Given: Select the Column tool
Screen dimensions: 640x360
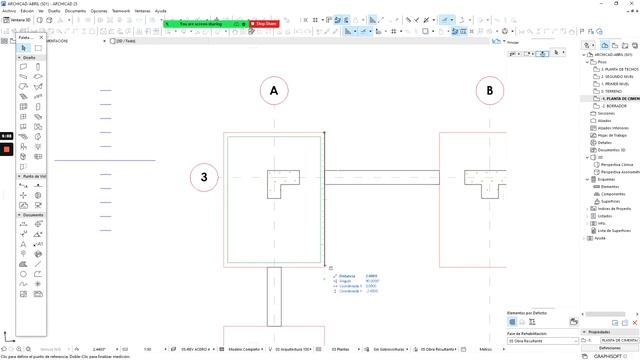Looking at the screenshot, I should pos(38,67).
